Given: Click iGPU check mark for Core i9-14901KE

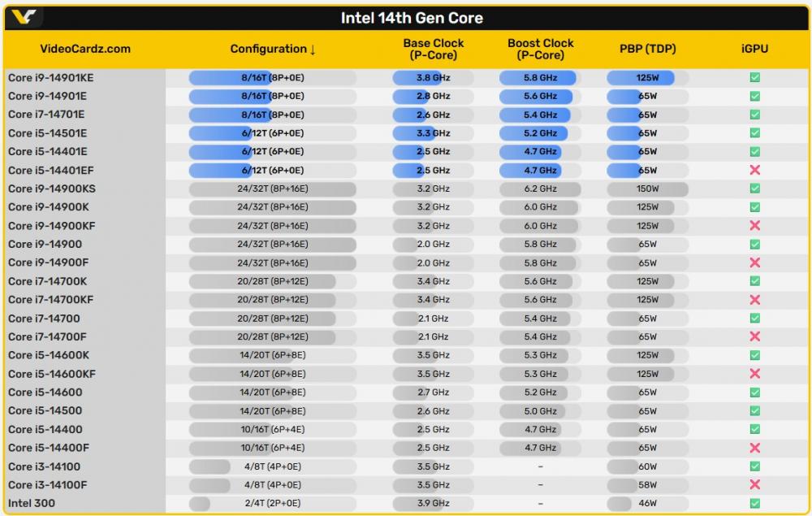Looking at the screenshot, I should (755, 77).
